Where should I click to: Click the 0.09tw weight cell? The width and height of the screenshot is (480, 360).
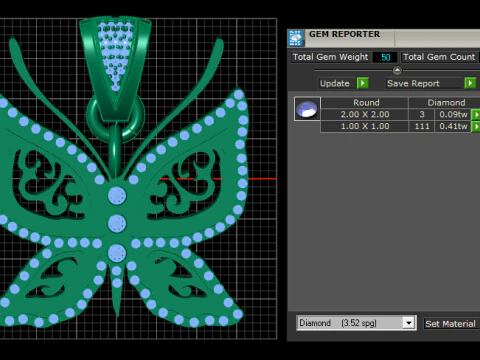click(x=453, y=114)
